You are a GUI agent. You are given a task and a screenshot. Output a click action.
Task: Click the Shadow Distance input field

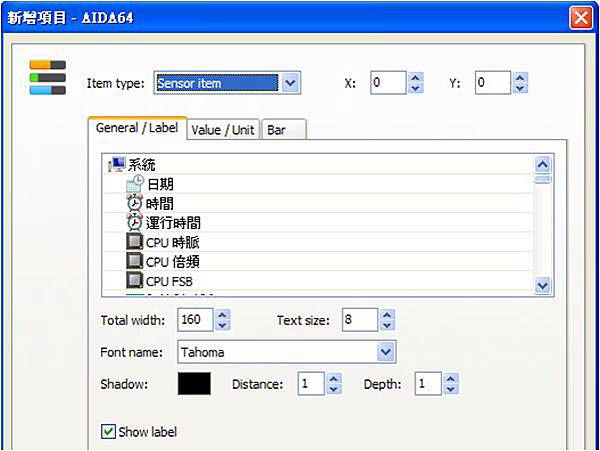(311, 383)
